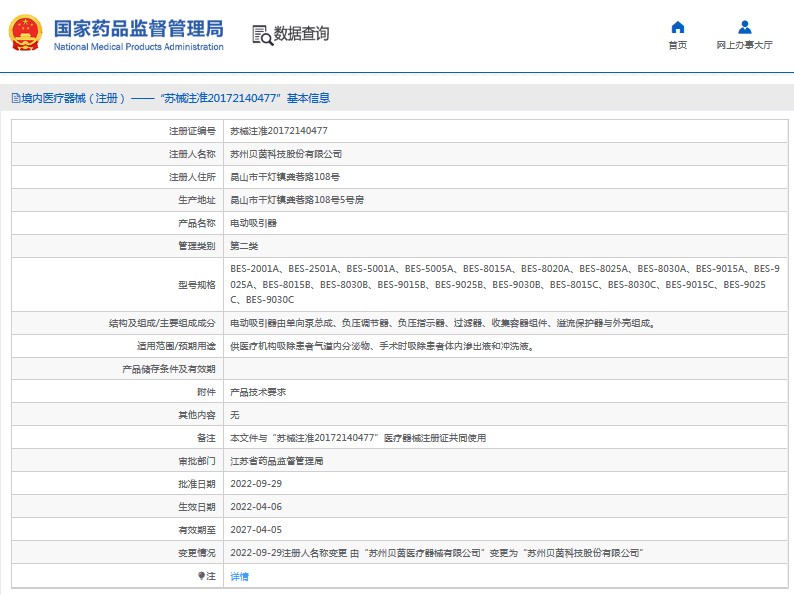The image size is (794, 595).
Task: Click the 型号规格 label
Action: click(197, 285)
